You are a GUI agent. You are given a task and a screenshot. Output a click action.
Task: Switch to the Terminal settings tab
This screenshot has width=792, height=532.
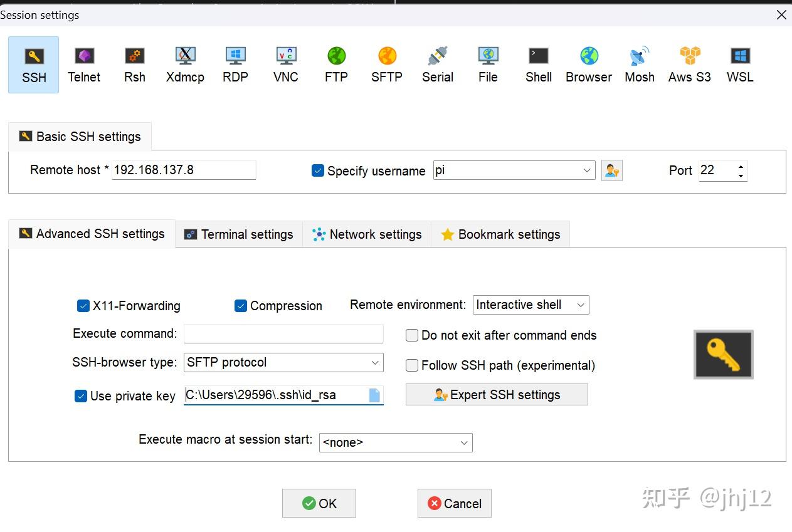[239, 234]
